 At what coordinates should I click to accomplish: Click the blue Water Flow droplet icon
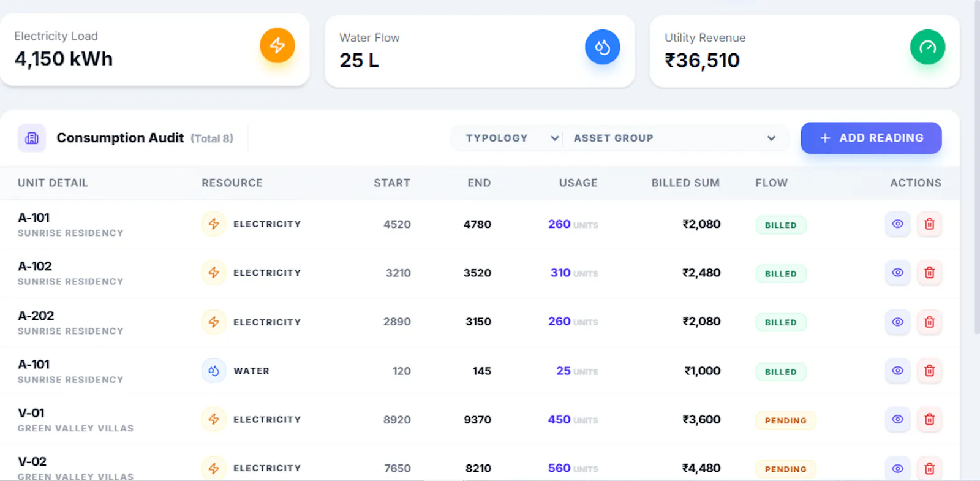[x=603, y=47]
